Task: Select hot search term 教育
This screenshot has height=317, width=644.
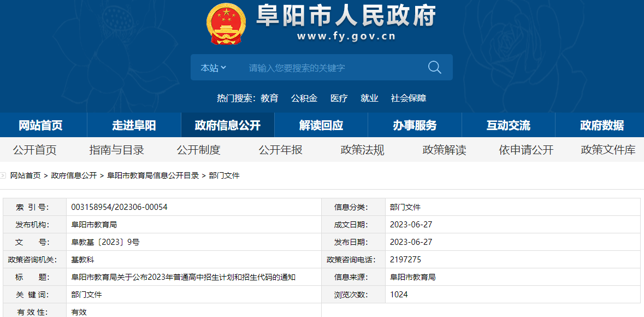Action: click(x=269, y=98)
